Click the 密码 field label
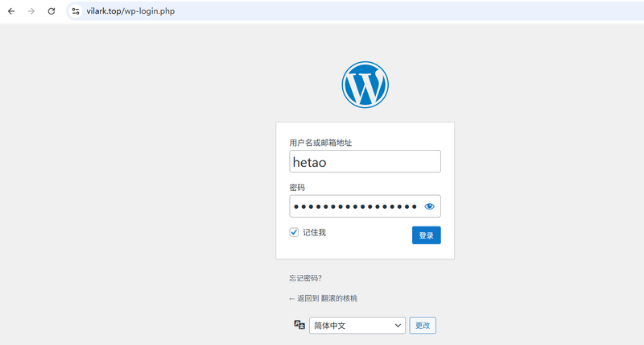 tap(297, 187)
